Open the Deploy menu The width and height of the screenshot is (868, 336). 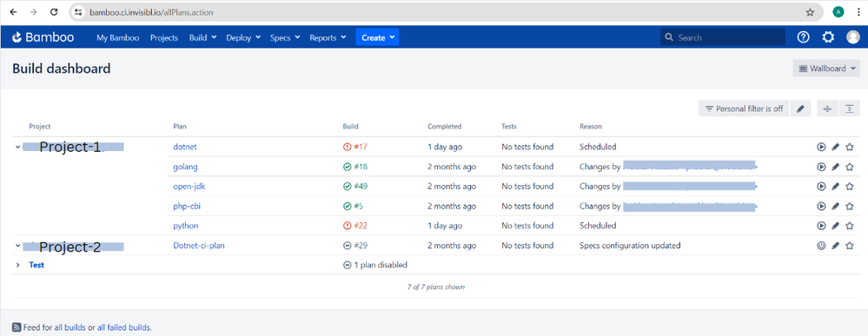(x=243, y=37)
